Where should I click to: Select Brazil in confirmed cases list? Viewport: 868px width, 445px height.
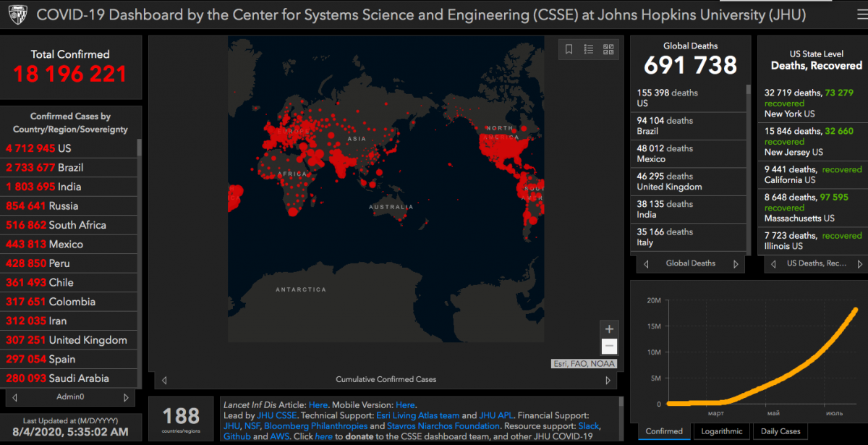70,167
